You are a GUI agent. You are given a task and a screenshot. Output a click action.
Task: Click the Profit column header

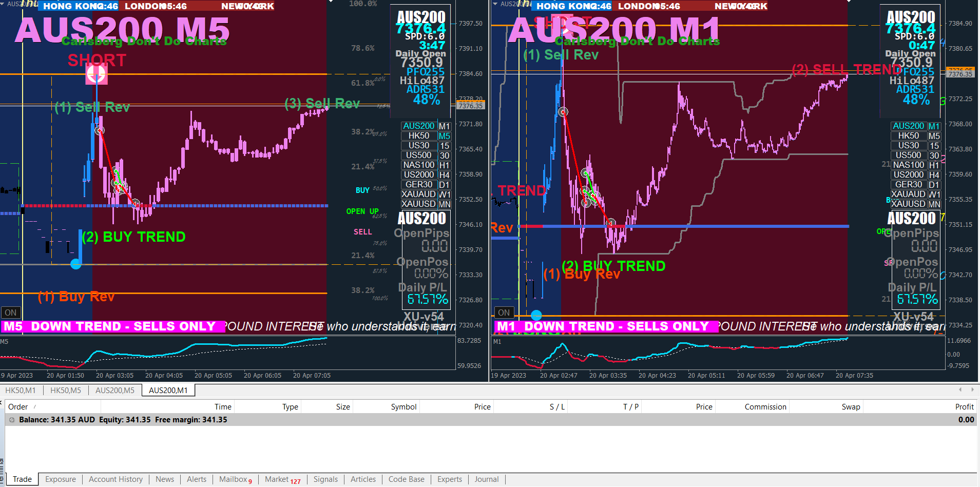920,407
